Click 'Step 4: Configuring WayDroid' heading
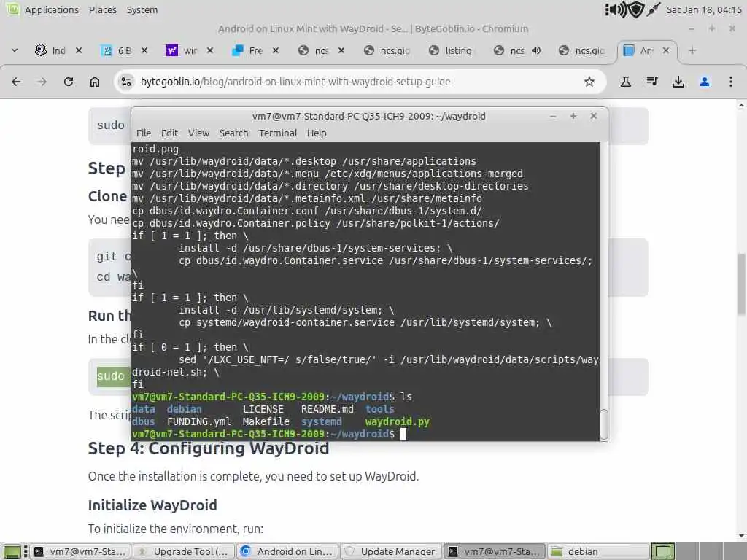The image size is (747, 560). pyautogui.click(x=208, y=448)
